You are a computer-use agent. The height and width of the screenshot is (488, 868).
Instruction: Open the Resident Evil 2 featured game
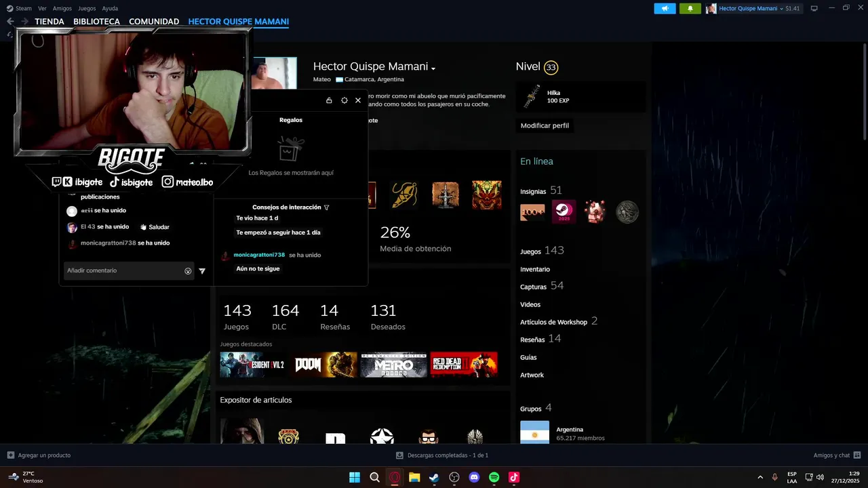(252, 365)
